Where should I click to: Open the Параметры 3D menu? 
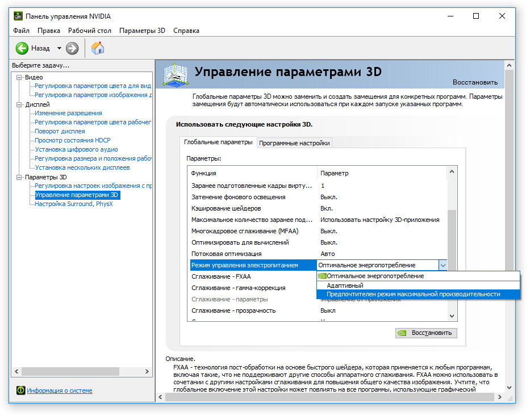pos(142,31)
